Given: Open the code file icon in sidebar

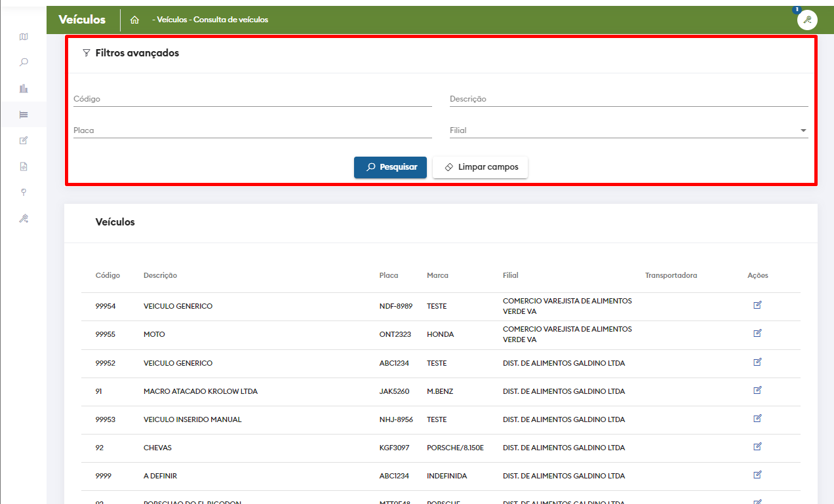Looking at the screenshot, I should (x=24, y=166).
